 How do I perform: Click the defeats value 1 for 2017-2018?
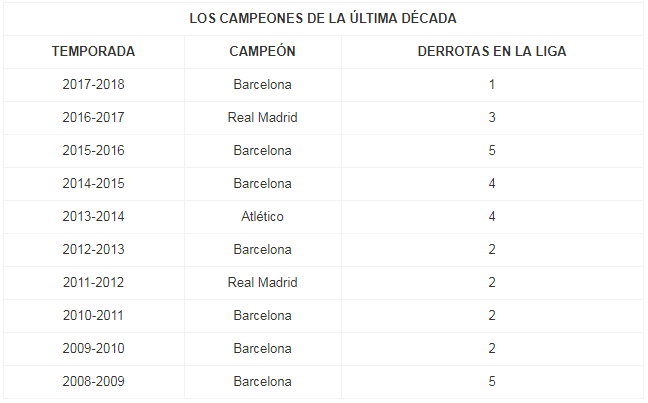tap(492, 84)
